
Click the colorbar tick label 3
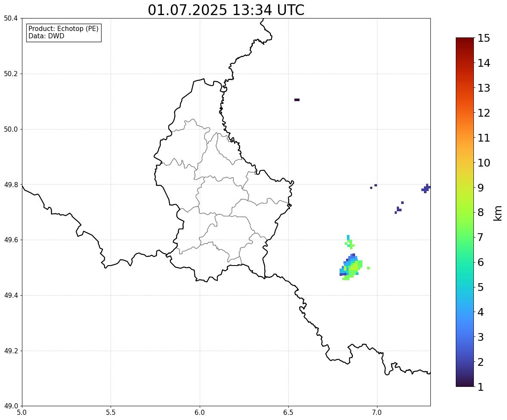pyautogui.click(x=481, y=337)
